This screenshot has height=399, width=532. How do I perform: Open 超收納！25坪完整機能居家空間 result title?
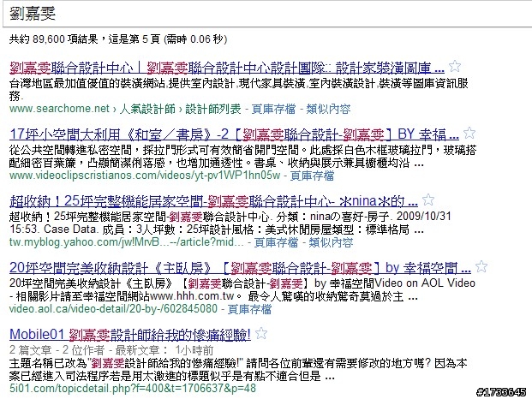pos(213,202)
